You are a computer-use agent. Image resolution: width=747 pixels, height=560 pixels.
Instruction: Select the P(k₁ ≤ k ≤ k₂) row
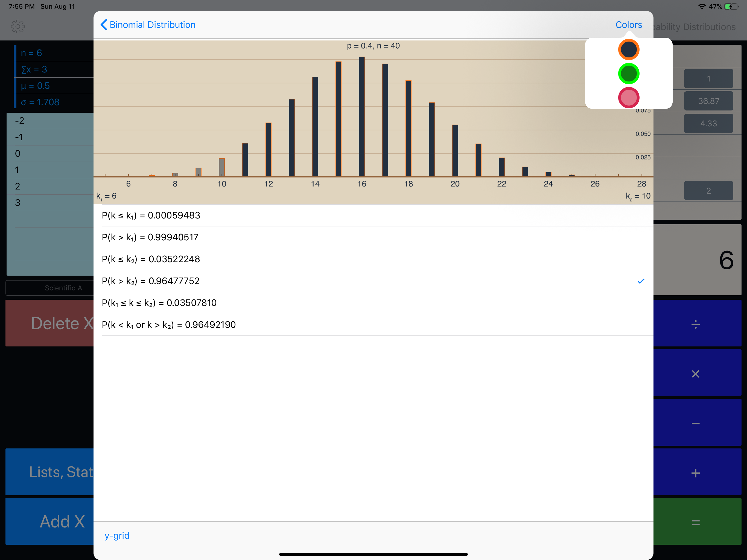(373, 303)
